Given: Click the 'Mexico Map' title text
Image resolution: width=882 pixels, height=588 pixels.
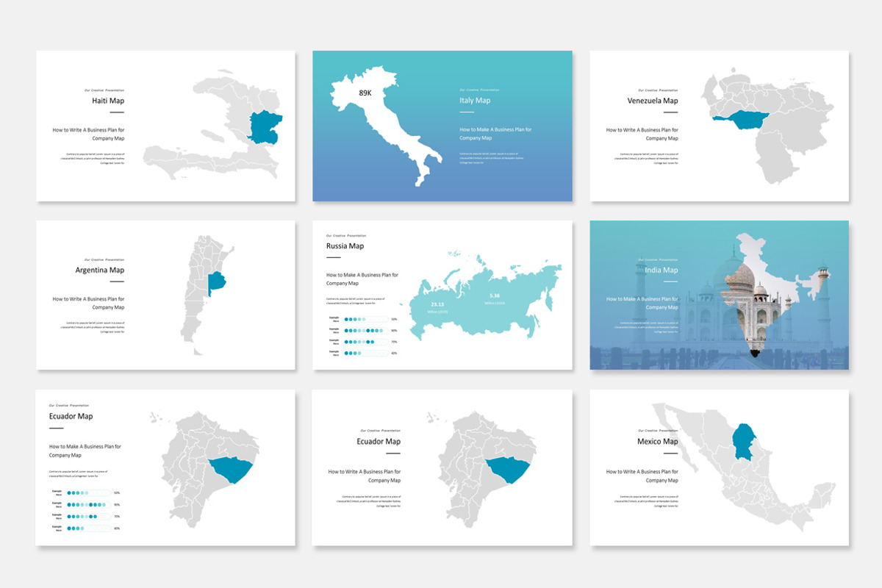Looking at the screenshot, I should coord(658,442).
